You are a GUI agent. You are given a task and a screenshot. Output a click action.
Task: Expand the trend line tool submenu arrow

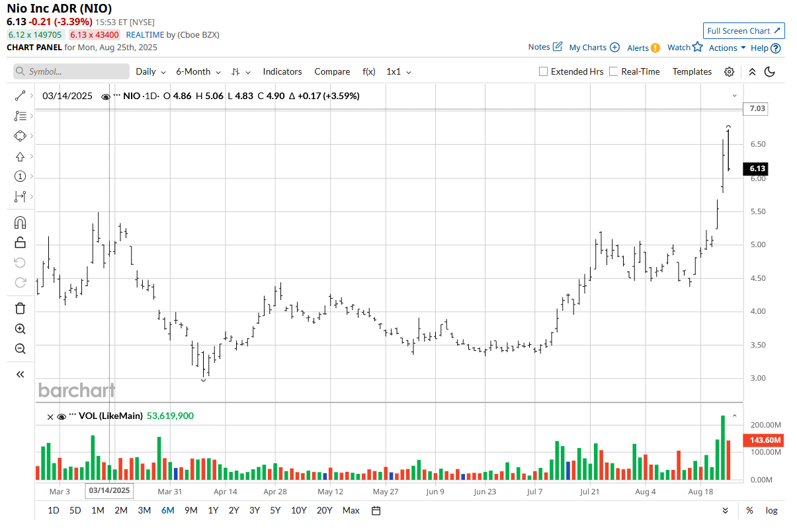pyautogui.click(x=31, y=96)
